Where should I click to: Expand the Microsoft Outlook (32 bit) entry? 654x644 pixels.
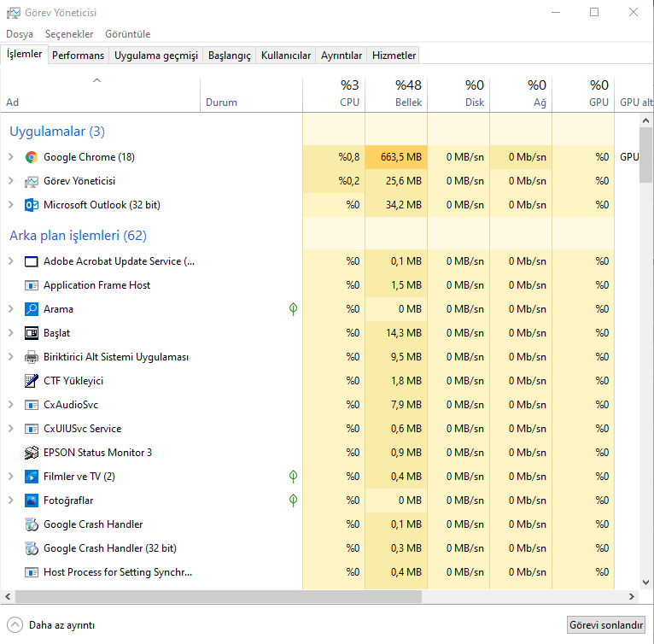11,204
